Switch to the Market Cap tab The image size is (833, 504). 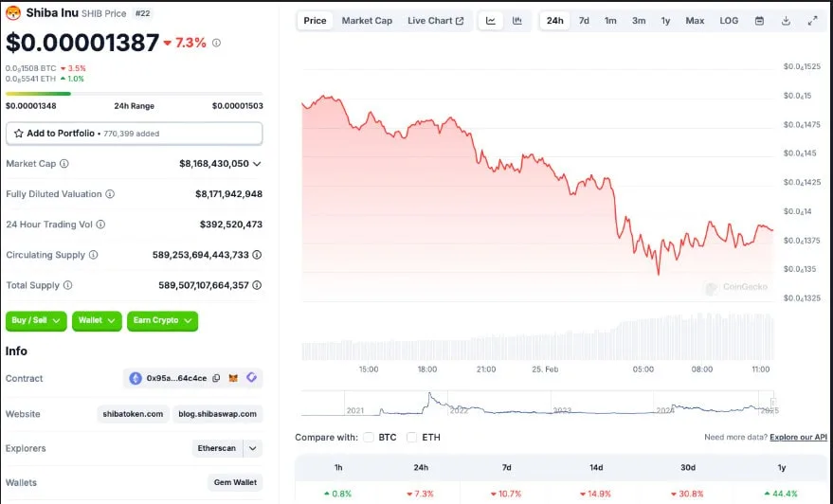tap(367, 21)
